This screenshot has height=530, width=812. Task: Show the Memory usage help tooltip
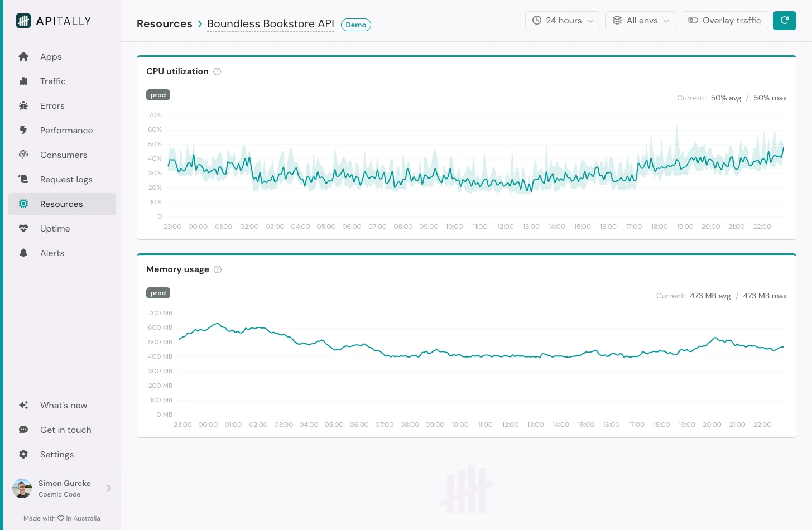click(x=217, y=269)
